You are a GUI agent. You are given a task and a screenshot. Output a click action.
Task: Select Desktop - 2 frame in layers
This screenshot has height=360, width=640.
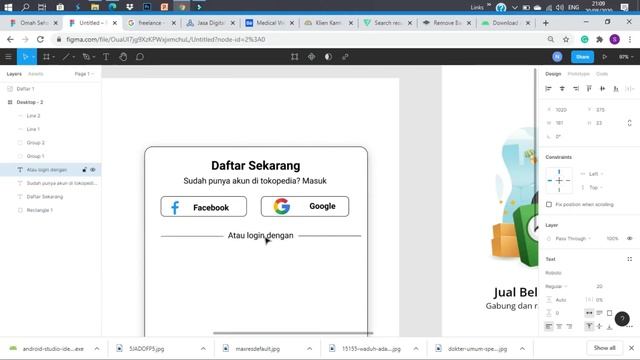tap(30, 102)
